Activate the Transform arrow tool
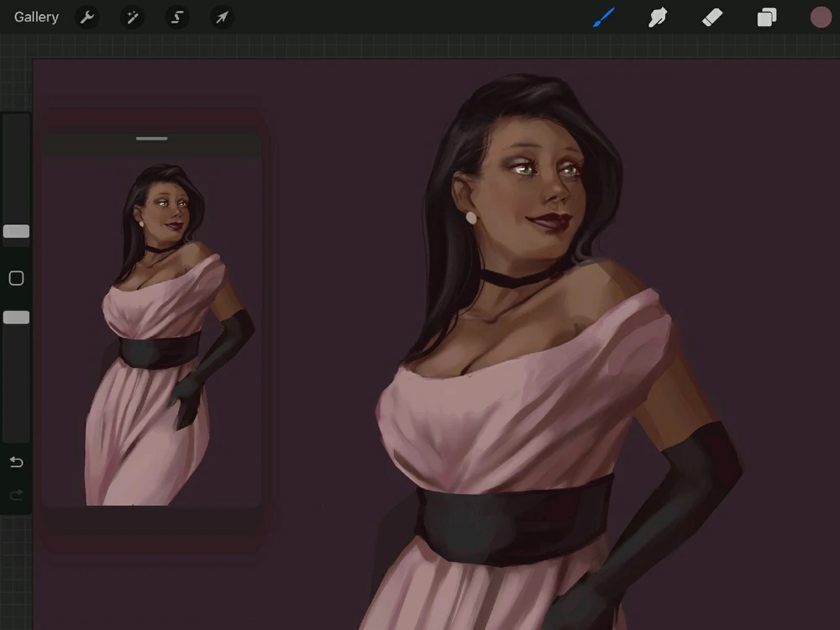The image size is (840, 630). point(222,17)
